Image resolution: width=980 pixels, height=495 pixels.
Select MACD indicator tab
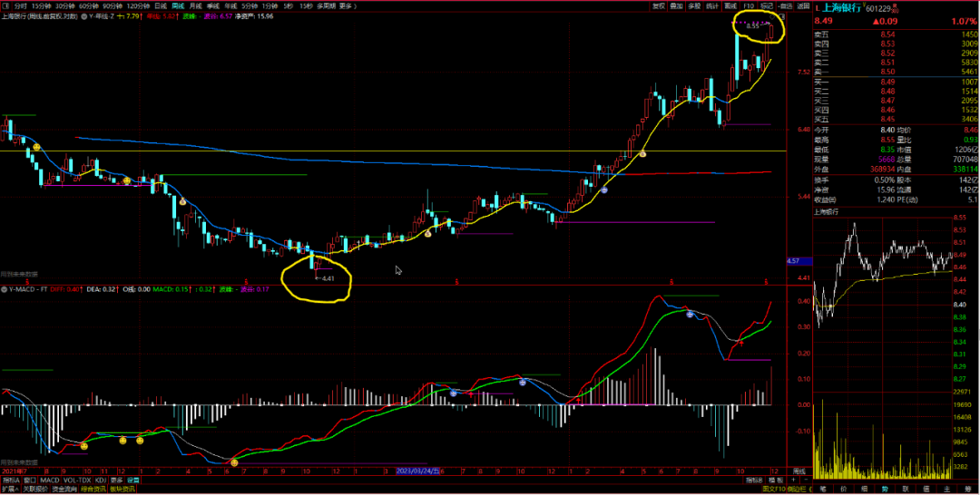coord(50,480)
